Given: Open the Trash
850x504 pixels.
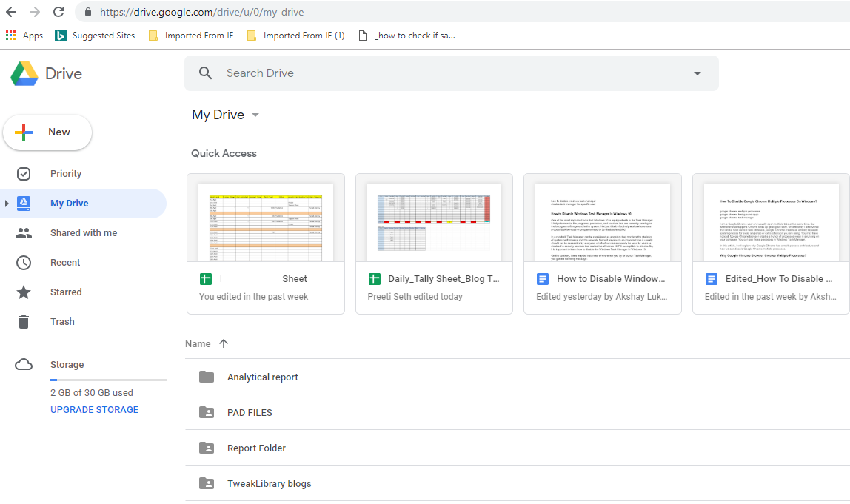Looking at the screenshot, I should [x=62, y=321].
